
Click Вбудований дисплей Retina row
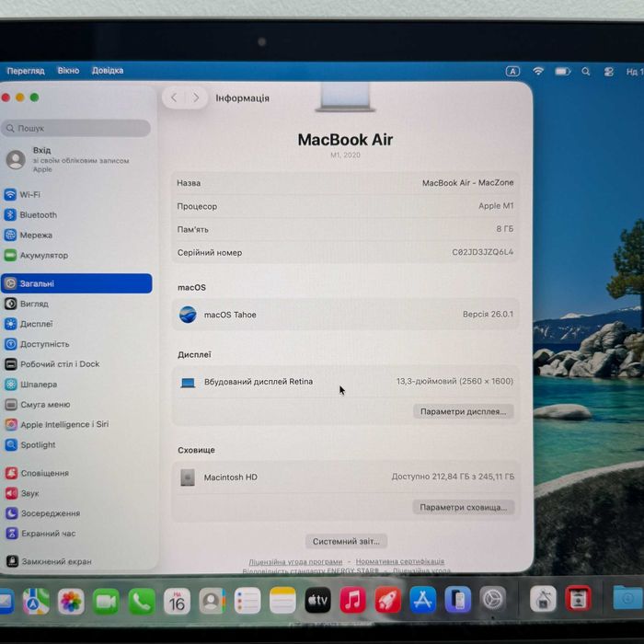345,382
